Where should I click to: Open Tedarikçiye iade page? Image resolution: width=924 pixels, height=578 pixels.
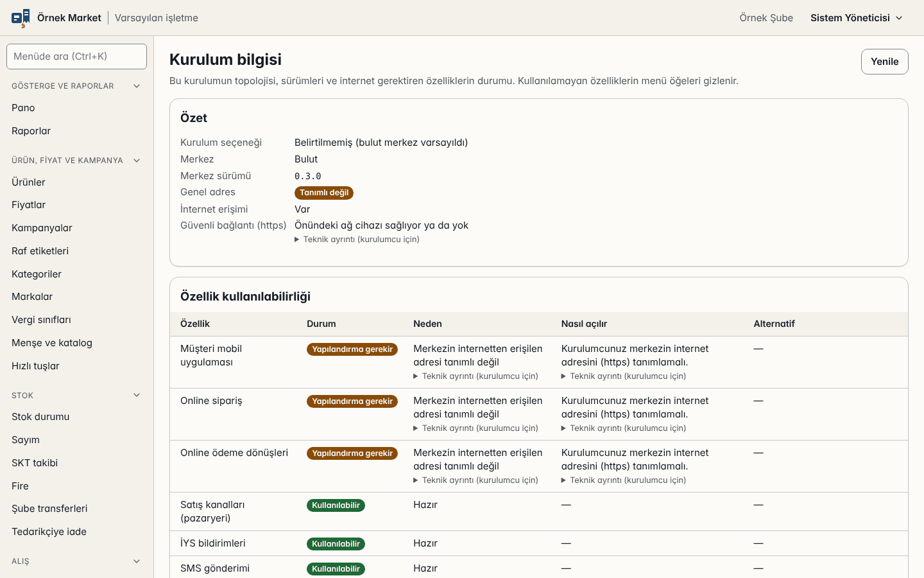tap(76, 532)
